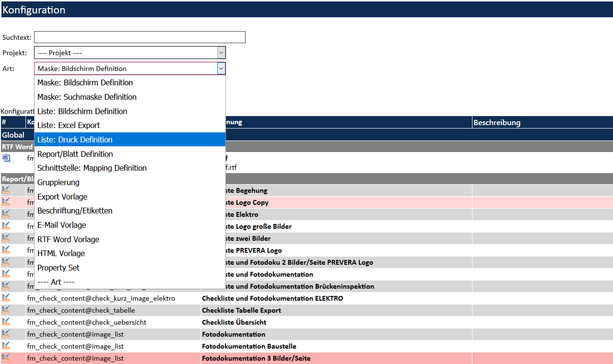
Task: Click 'fm_check_content@check_kurz_image_elektro' cell
Action: [113, 298]
